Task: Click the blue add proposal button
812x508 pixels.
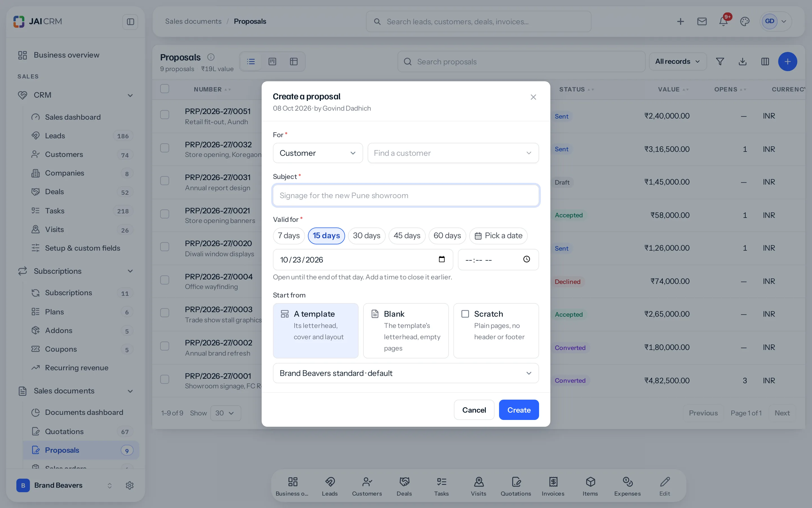Action: (787, 62)
